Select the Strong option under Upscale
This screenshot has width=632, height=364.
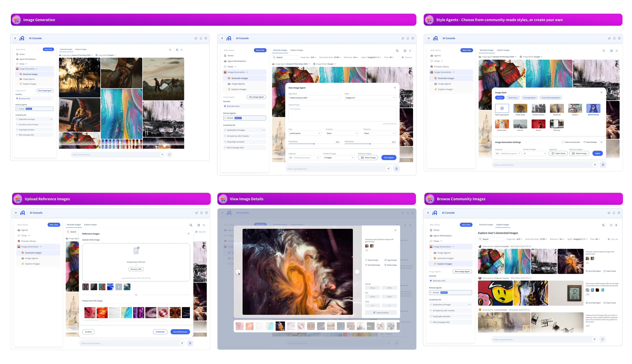click(x=372, y=288)
